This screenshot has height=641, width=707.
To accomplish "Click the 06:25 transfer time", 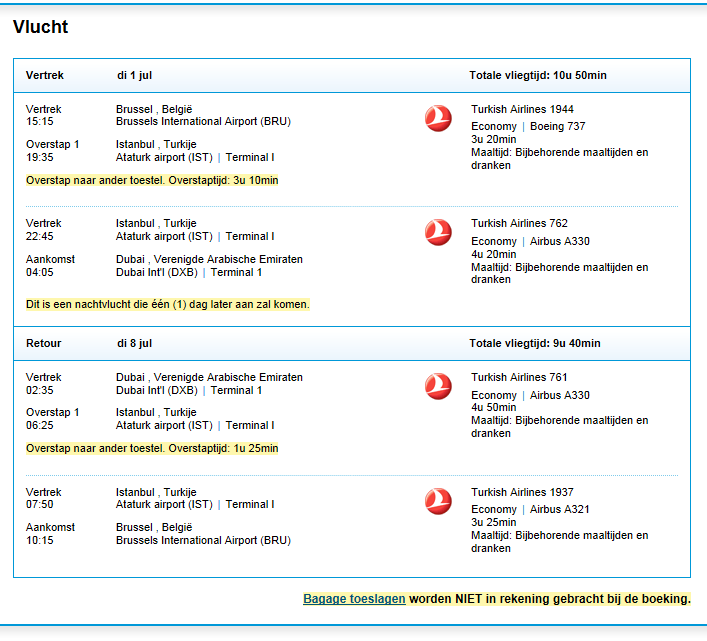I will tap(40, 425).
